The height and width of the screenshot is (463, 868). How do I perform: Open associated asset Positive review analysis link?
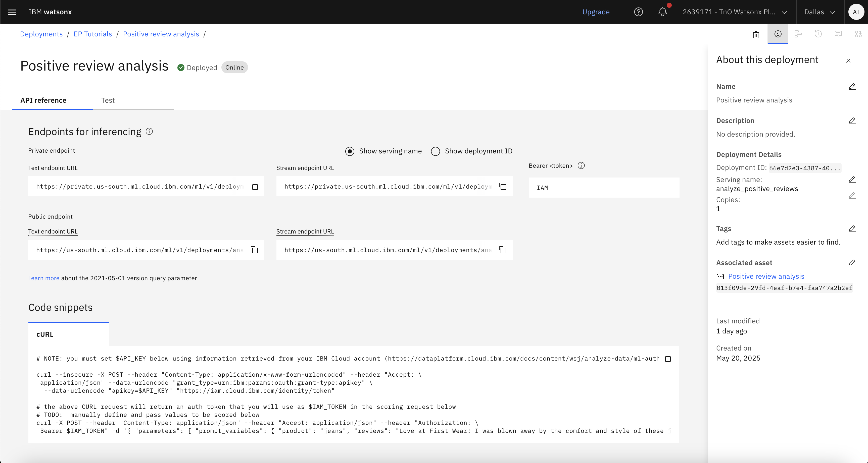point(766,276)
